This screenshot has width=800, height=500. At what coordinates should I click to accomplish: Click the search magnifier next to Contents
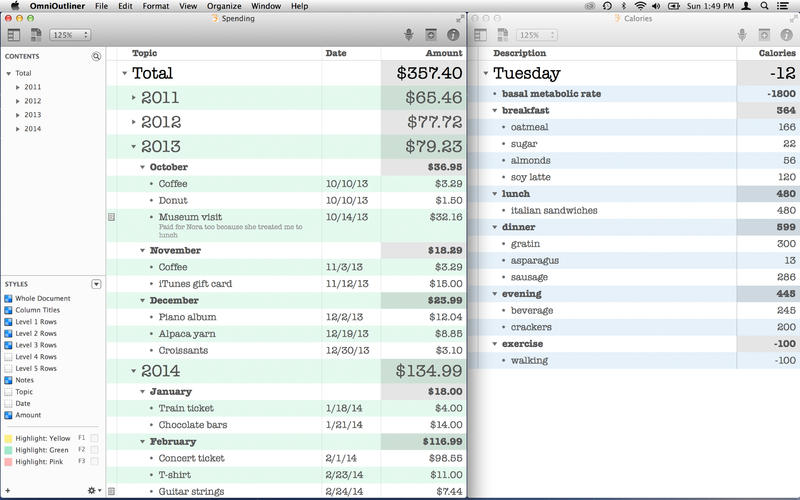point(96,57)
